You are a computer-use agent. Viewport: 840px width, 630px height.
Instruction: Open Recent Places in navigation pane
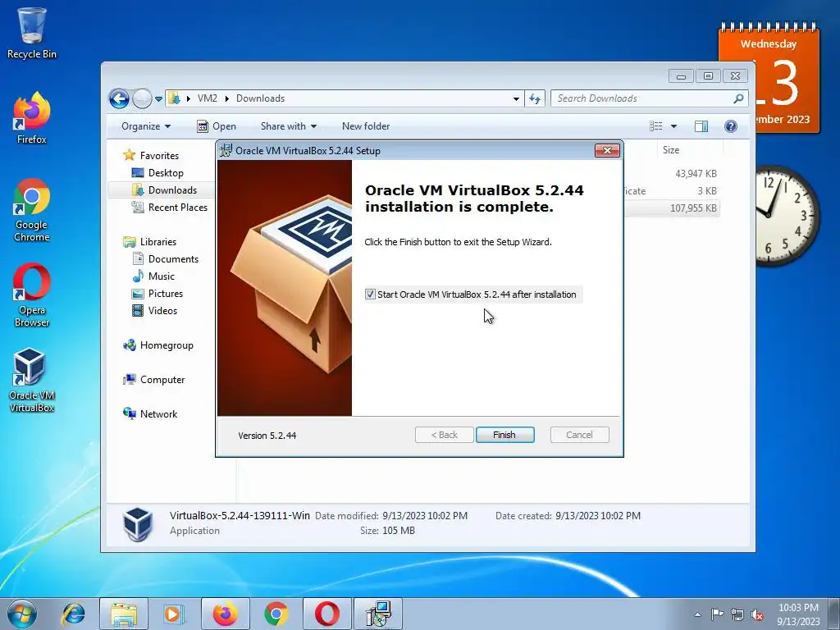tap(170, 208)
